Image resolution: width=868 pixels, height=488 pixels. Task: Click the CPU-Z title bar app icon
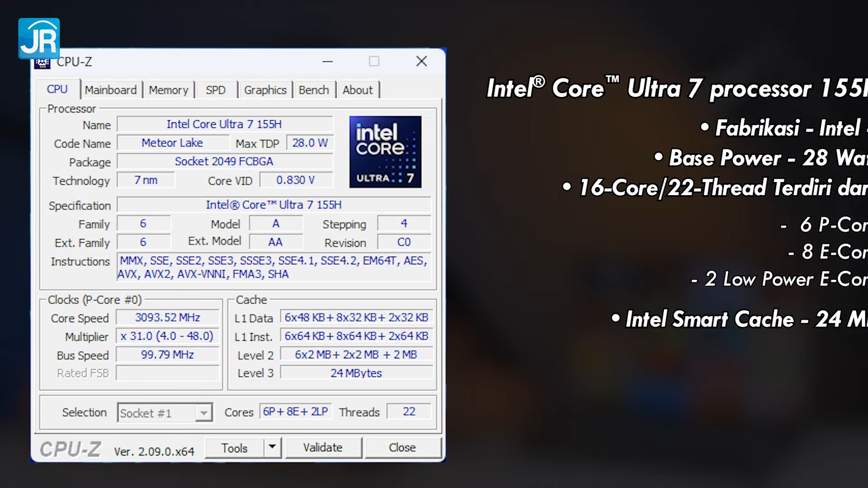tap(42, 64)
